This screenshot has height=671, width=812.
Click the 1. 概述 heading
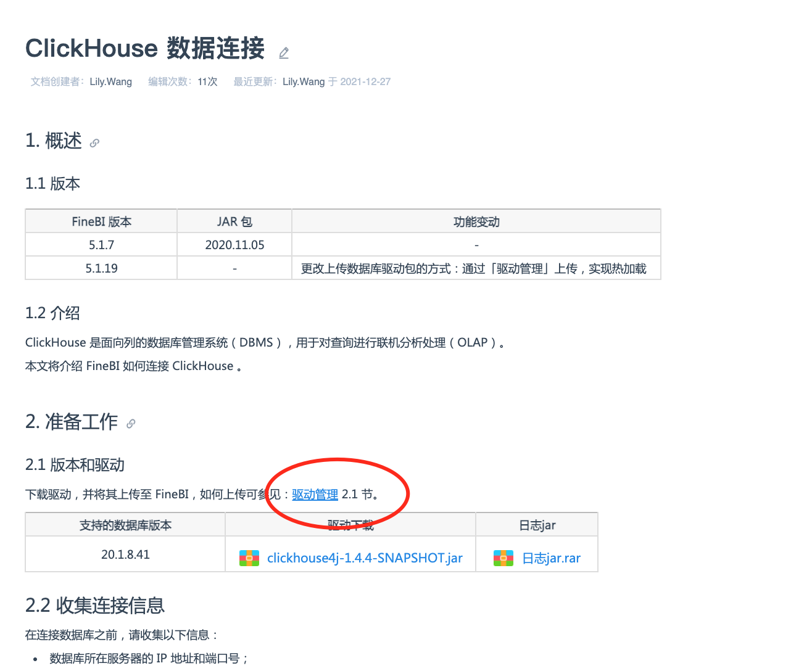click(54, 141)
